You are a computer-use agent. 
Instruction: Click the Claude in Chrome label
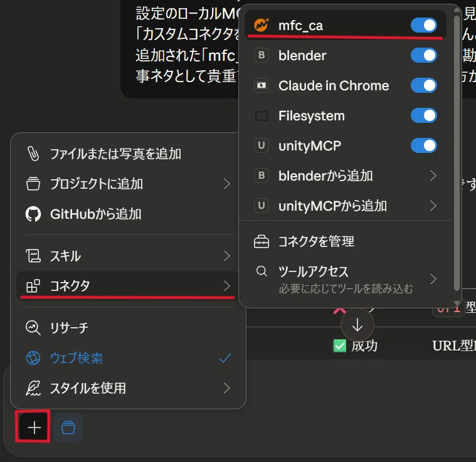(334, 85)
